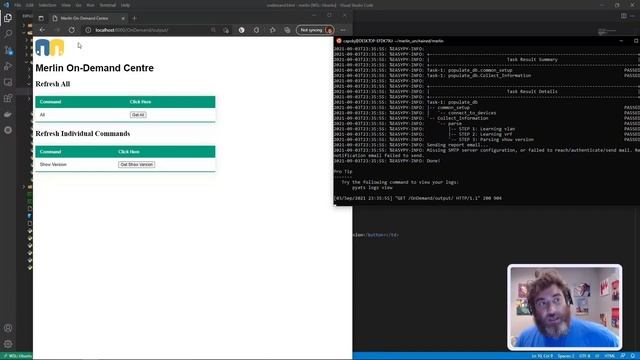Open the tab actions menu in browser
The image size is (640, 360).
41,18
